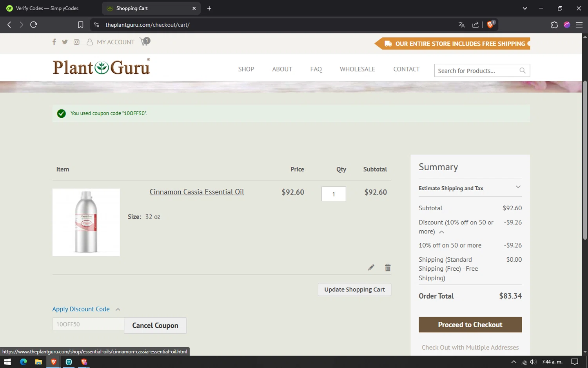This screenshot has width=588, height=368.
Task: Click Proceed to Checkout button
Action: 470,325
